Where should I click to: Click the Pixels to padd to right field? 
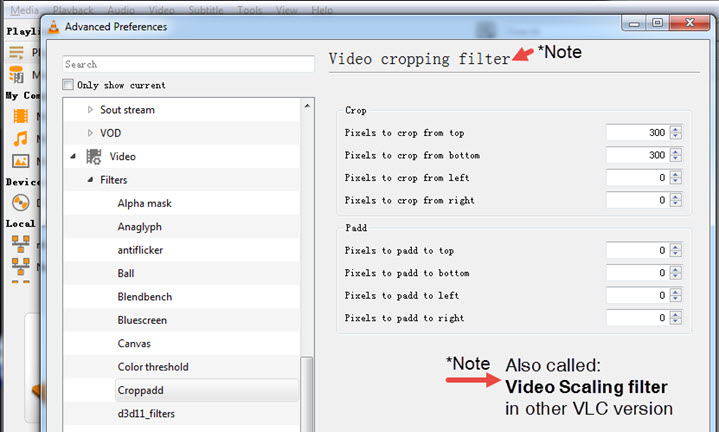click(636, 317)
